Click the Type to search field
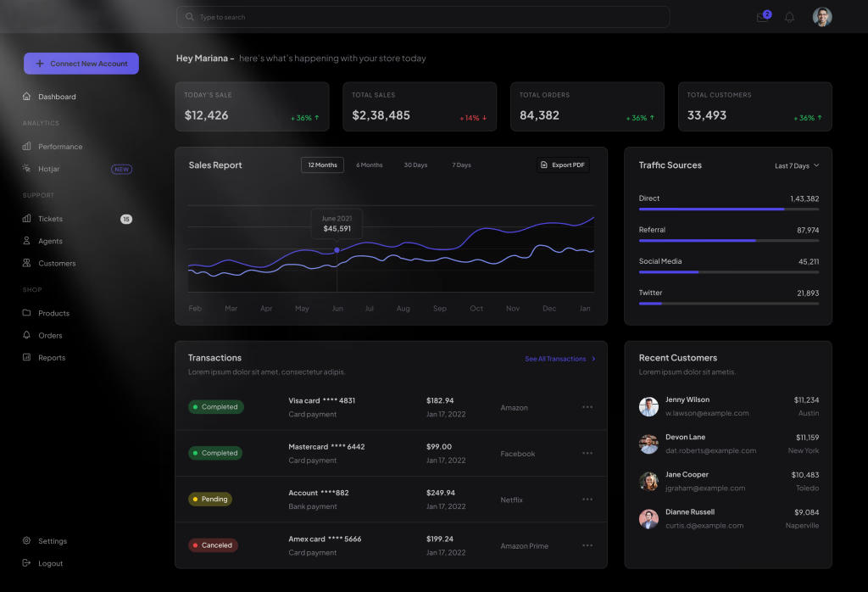Screen dimensions: 868x592 [422, 17]
